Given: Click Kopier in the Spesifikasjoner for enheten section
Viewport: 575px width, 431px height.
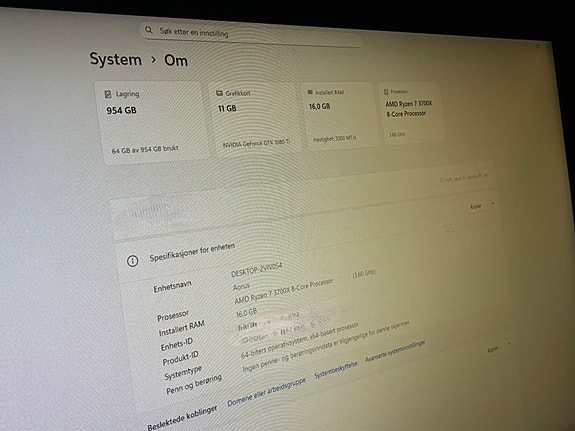Looking at the screenshot, I should pos(493,350).
